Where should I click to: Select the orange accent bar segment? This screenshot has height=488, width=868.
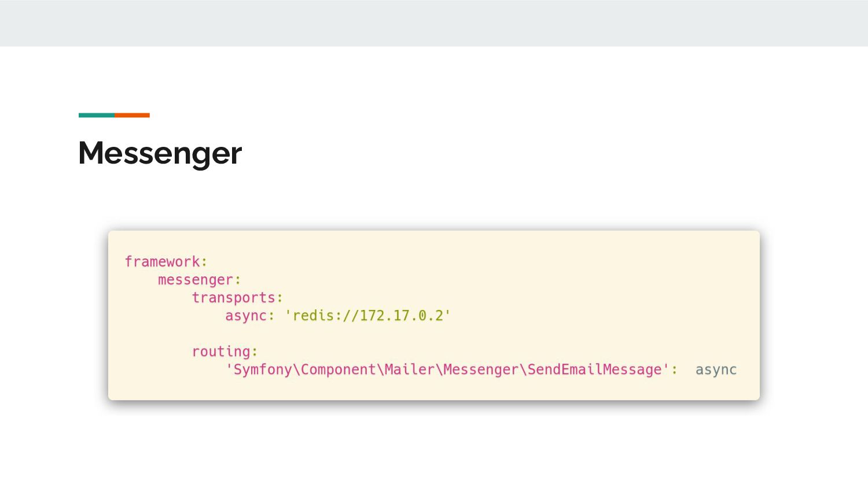click(132, 115)
